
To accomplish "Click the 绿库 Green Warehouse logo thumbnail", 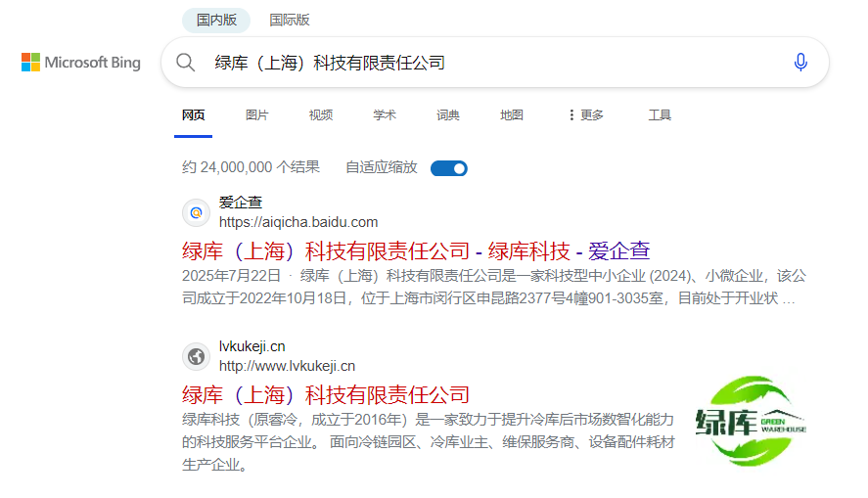I will pos(751,422).
